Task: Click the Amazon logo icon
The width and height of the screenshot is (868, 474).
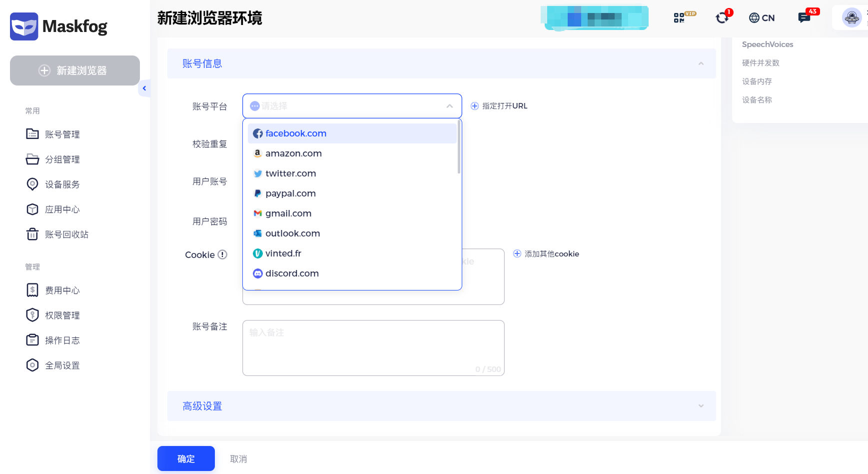Action: click(258, 153)
